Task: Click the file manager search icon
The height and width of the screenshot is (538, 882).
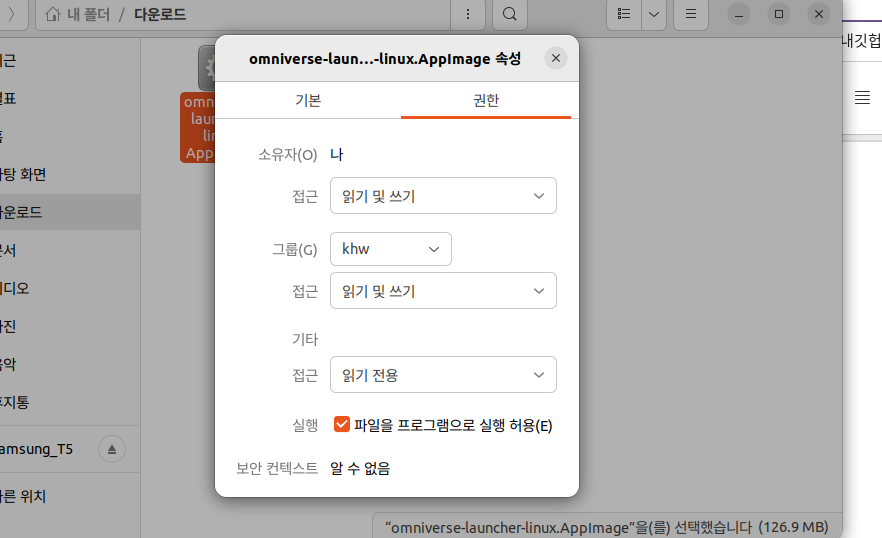Action: point(510,14)
